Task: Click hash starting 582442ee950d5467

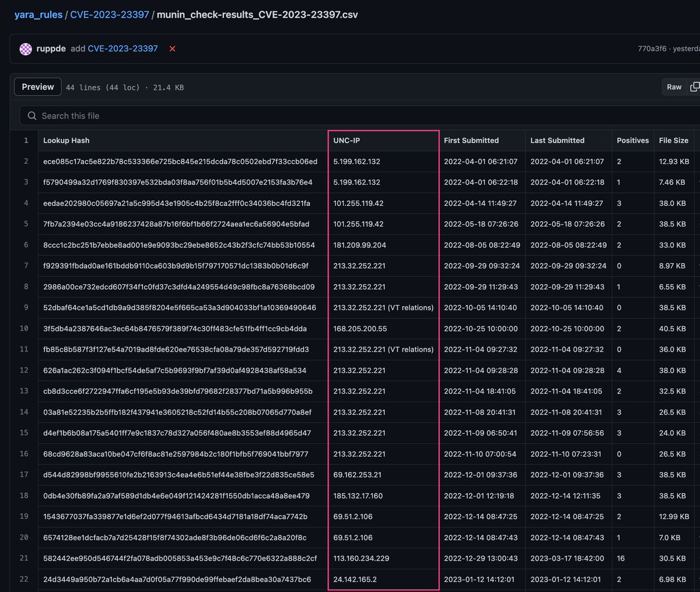Action: [x=180, y=558]
